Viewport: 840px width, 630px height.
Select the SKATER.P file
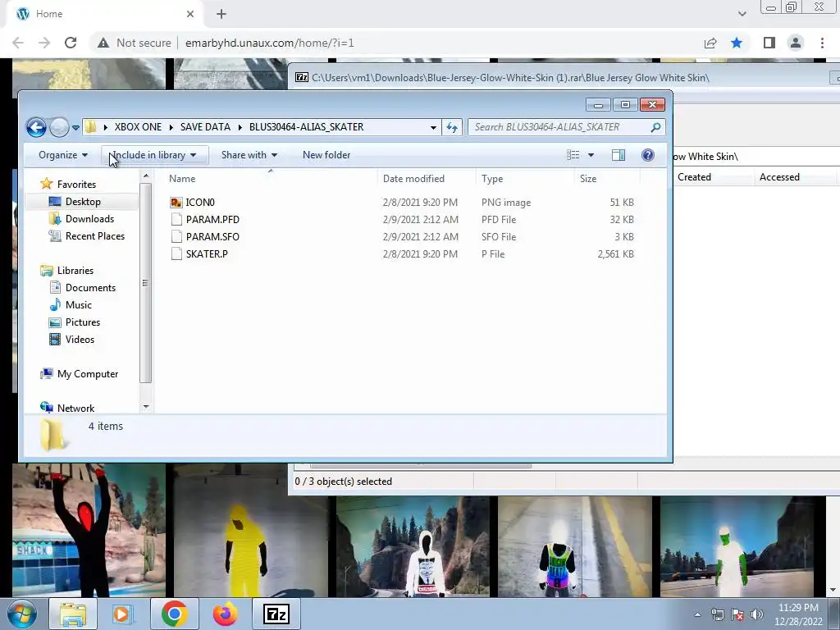(x=206, y=254)
